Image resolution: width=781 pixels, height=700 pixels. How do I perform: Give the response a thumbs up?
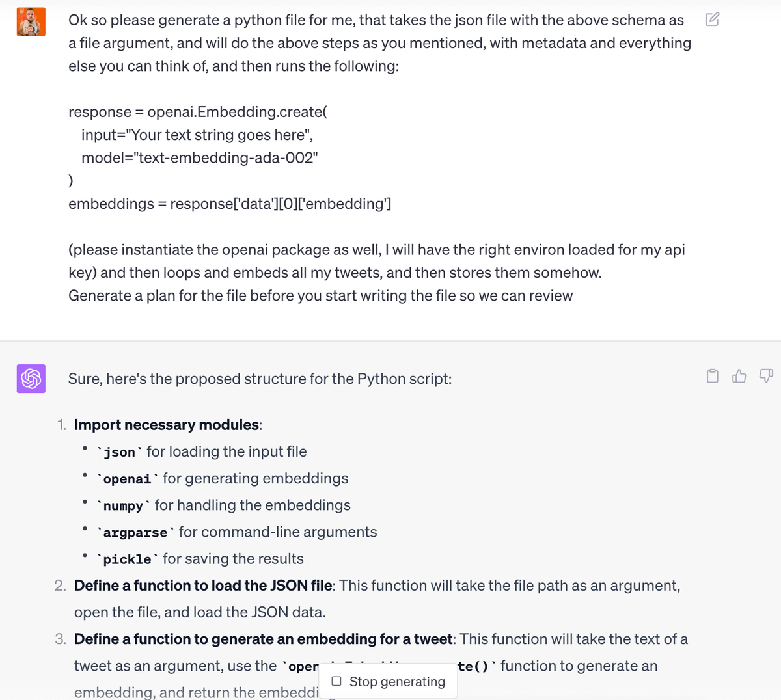point(739,376)
